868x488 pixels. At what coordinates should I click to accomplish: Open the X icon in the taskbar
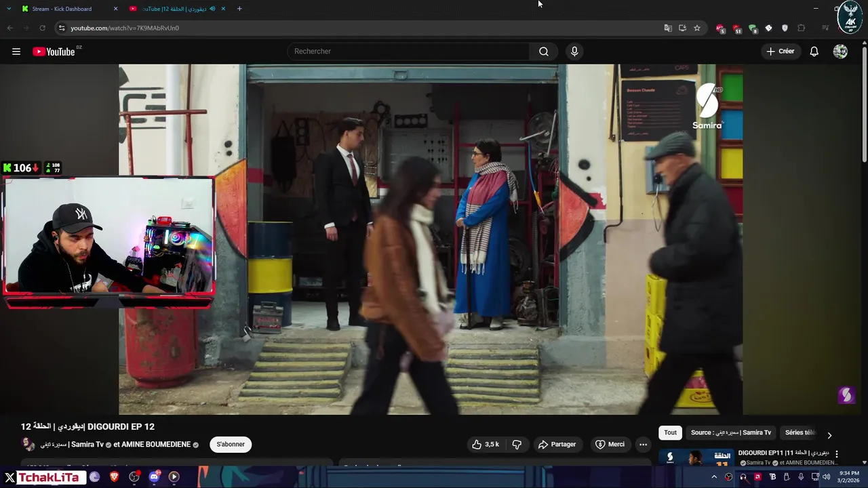tap(9, 477)
